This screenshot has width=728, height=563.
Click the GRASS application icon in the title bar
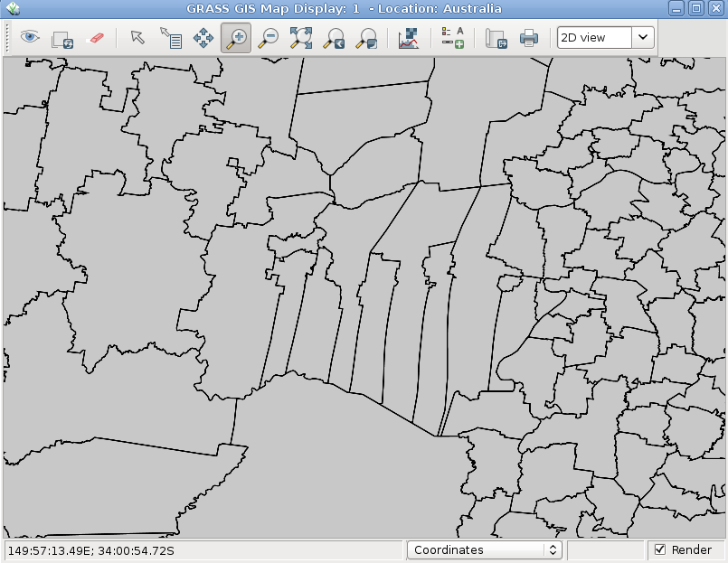(13, 8)
